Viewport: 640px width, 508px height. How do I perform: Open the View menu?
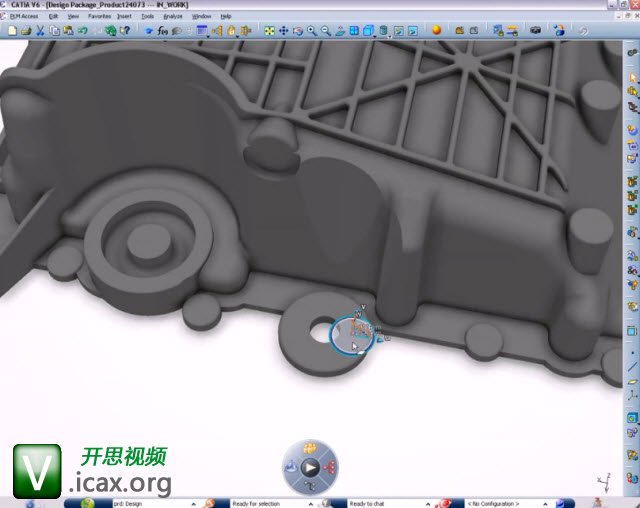point(73,16)
